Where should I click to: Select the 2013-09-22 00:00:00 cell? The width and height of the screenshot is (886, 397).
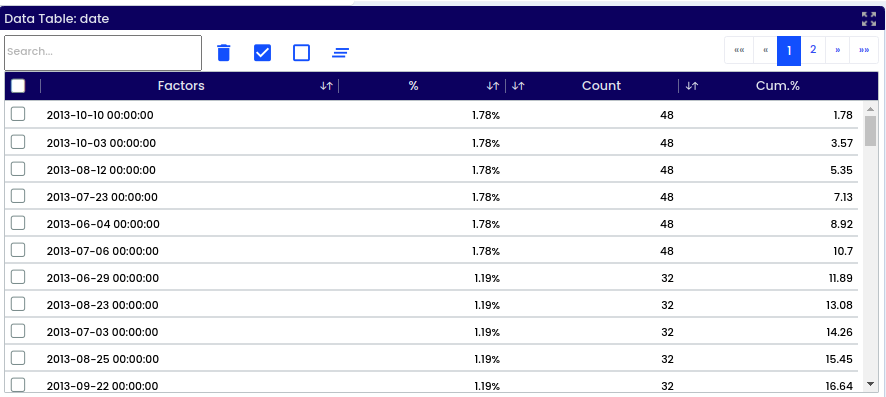coord(102,386)
